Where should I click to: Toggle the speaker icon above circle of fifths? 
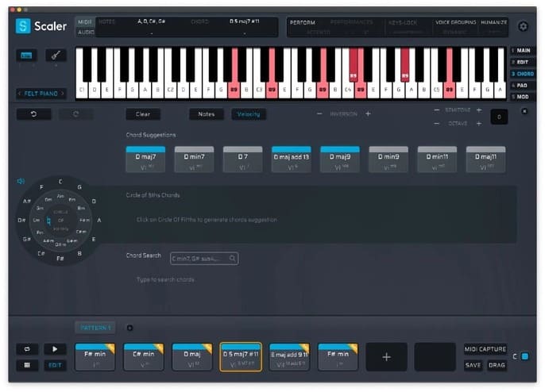click(x=21, y=181)
